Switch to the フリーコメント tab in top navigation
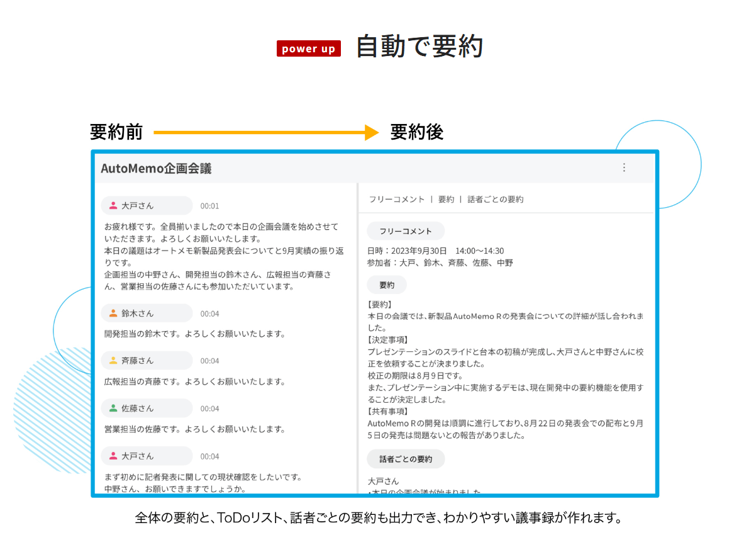The height and width of the screenshot is (552, 756). [396, 200]
